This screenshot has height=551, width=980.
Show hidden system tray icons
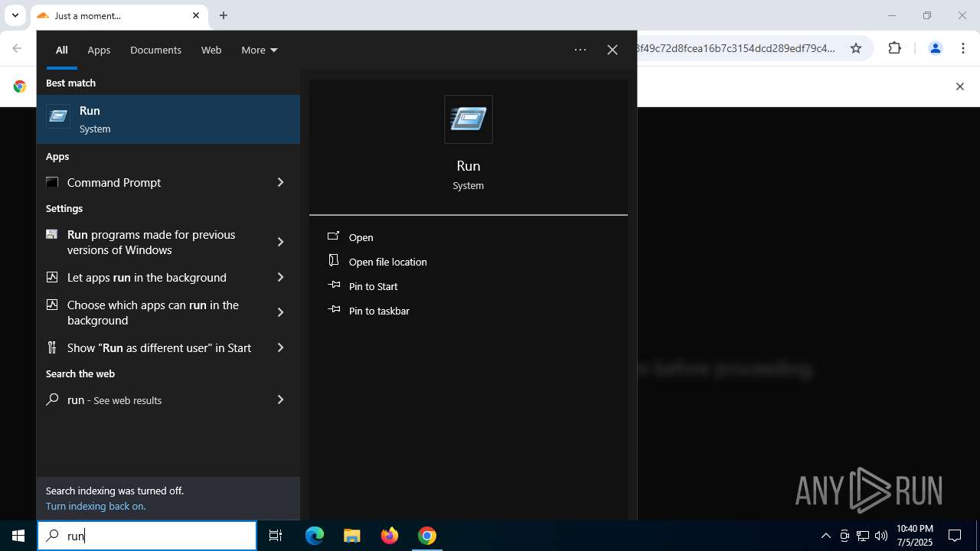[825, 536]
